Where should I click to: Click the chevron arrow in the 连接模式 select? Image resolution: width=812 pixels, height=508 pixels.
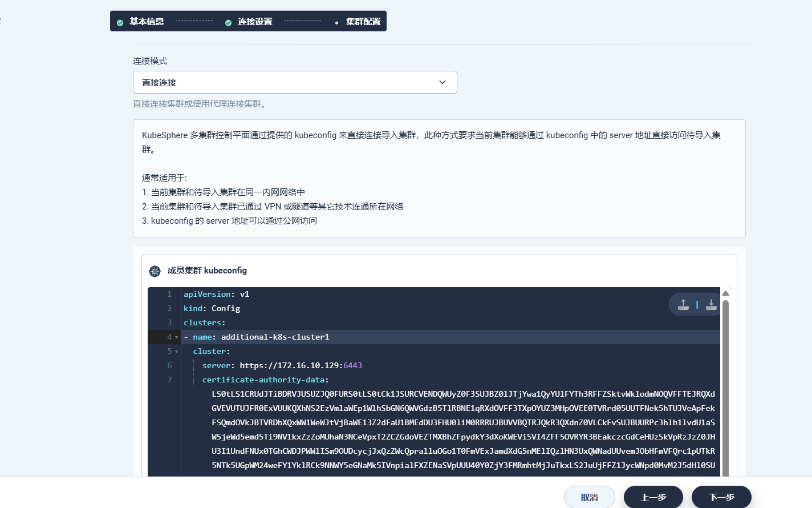(x=442, y=82)
